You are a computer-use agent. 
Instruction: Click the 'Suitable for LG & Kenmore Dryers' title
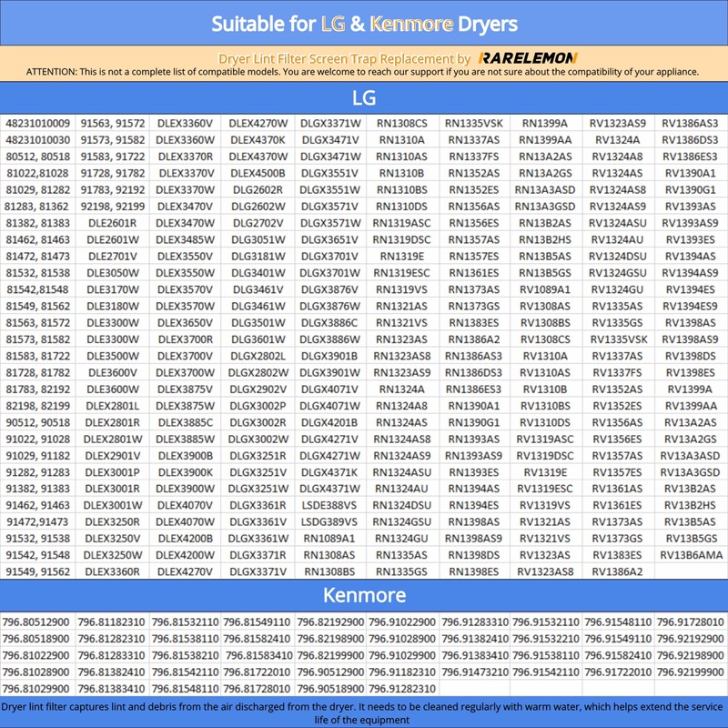(x=364, y=24)
